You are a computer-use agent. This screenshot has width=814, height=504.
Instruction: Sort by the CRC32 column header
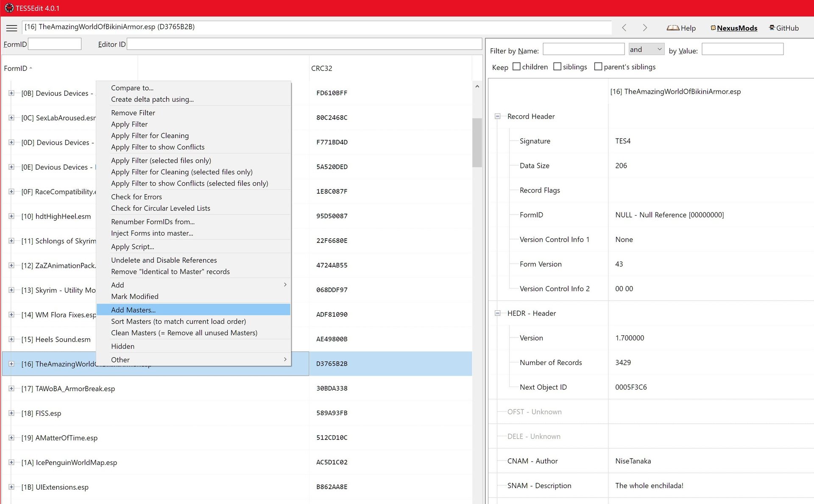pos(390,68)
